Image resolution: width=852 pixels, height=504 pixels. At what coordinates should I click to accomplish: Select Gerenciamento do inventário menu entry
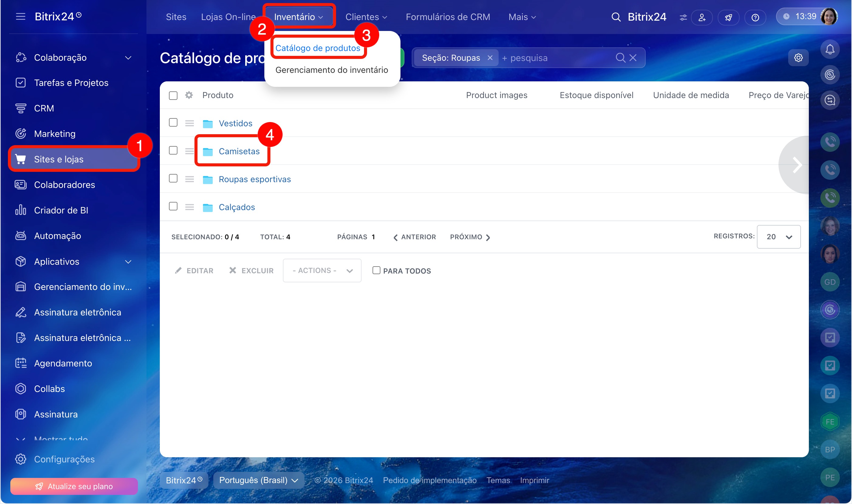point(332,70)
